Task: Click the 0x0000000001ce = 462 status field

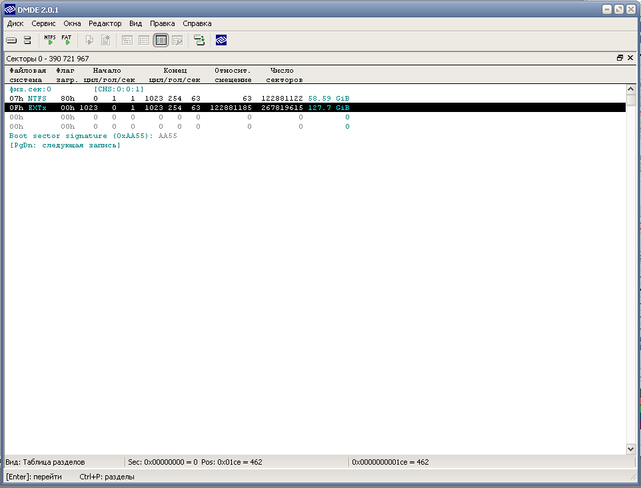Action: (390, 462)
